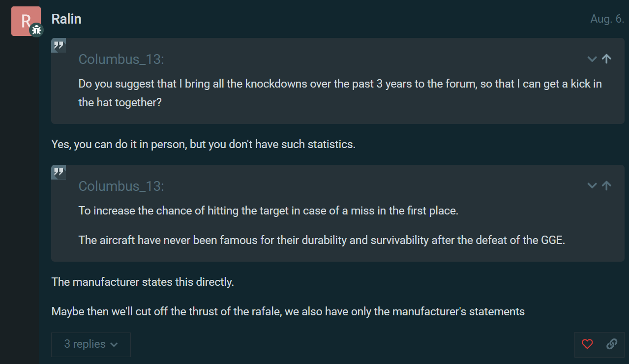Like this post with the heart icon
Screen dimensions: 629x364
[587, 344]
